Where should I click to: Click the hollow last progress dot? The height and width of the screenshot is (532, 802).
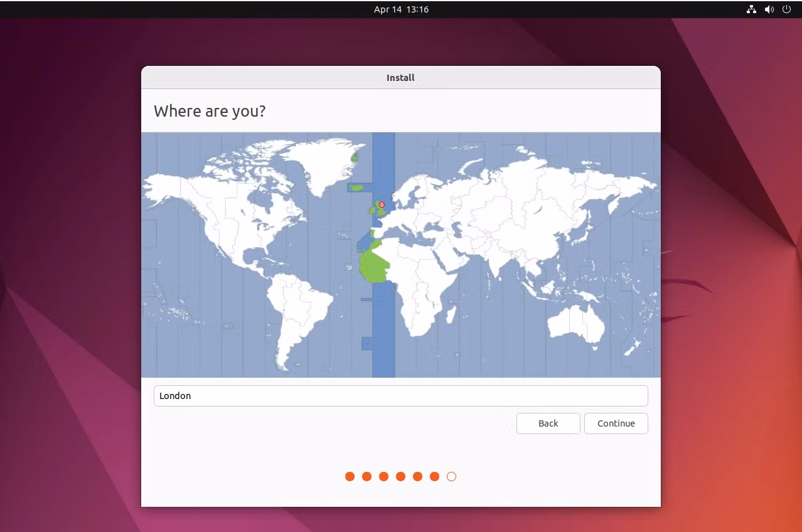click(451, 477)
